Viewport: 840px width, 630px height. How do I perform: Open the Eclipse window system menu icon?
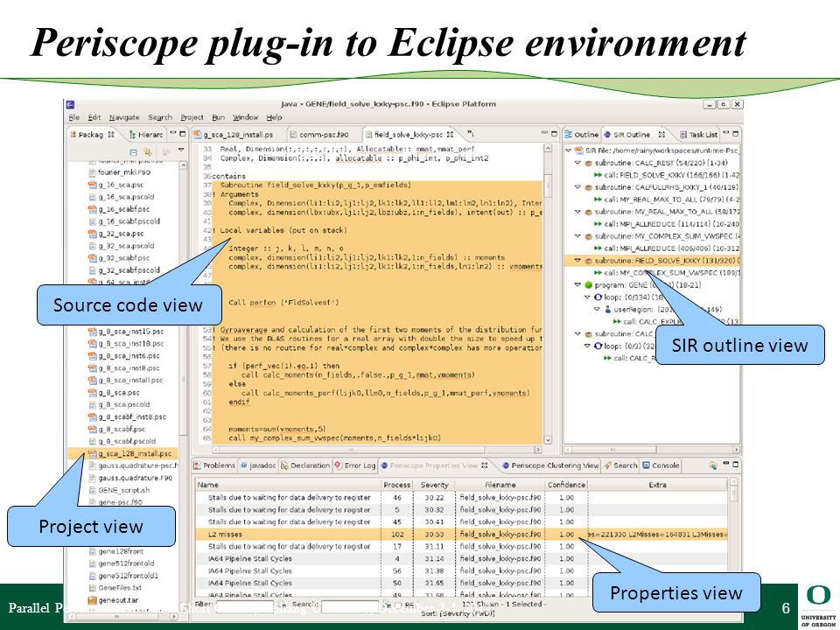pos(70,104)
